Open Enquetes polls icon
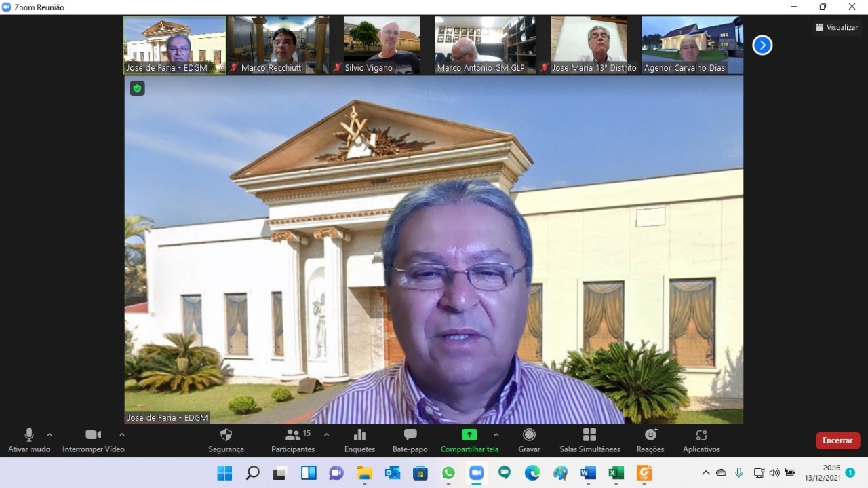The height and width of the screenshot is (488, 868). pos(359,435)
